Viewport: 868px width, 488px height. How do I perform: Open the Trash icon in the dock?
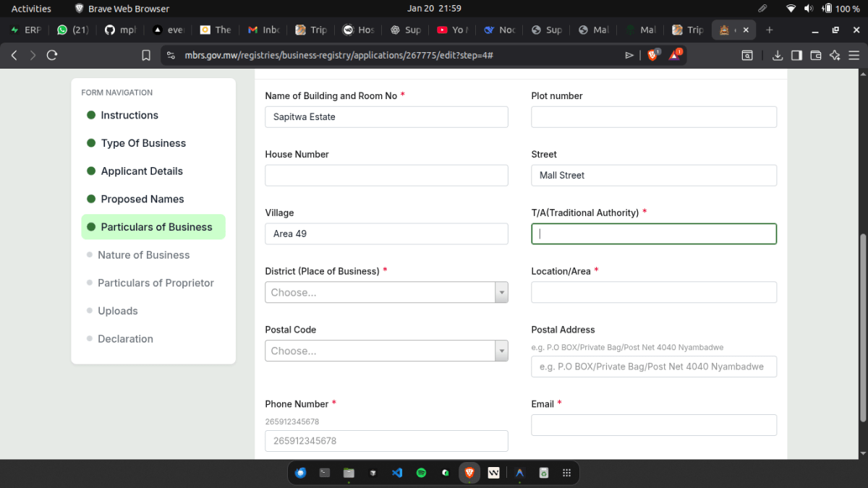tap(543, 473)
